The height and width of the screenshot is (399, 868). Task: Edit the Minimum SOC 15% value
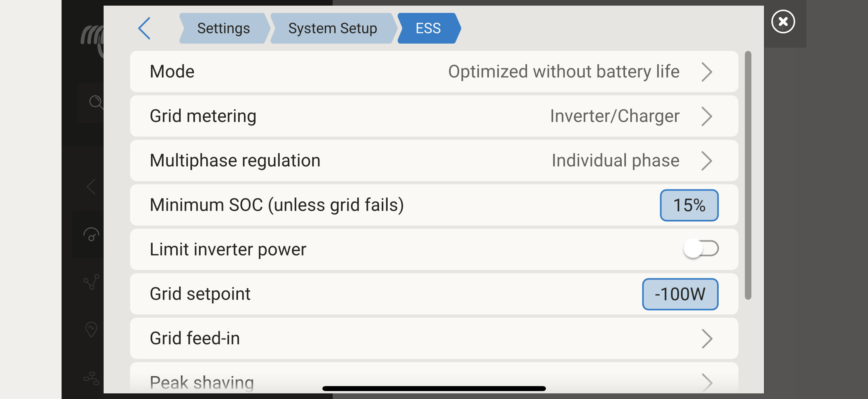[689, 205]
